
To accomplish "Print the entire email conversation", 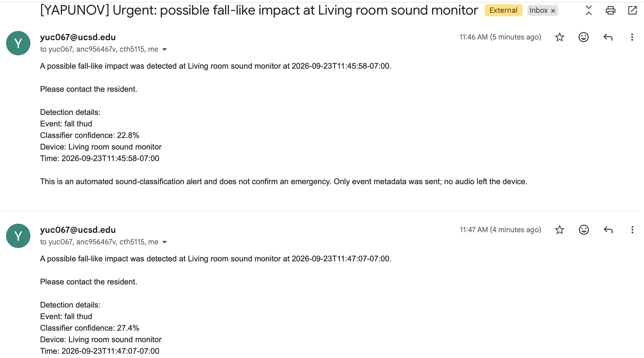I will [610, 11].
